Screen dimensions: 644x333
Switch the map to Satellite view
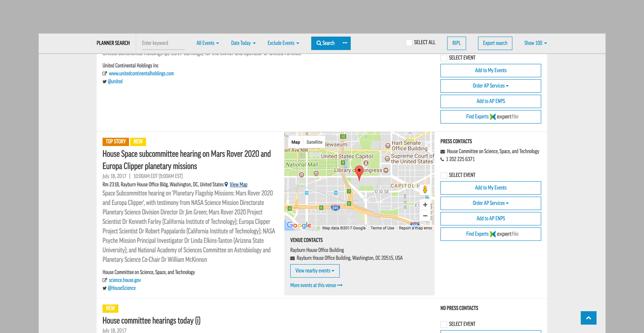[x=314, y=142]
